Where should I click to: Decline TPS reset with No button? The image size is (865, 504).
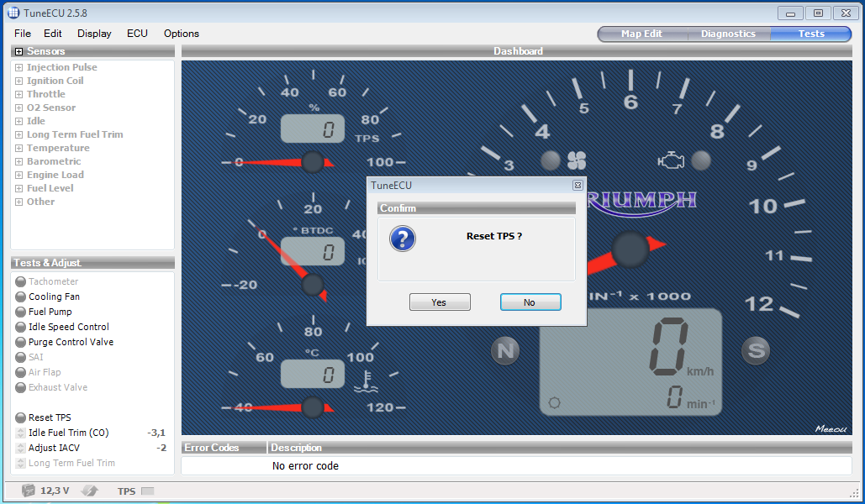click(x=530, y=302)
